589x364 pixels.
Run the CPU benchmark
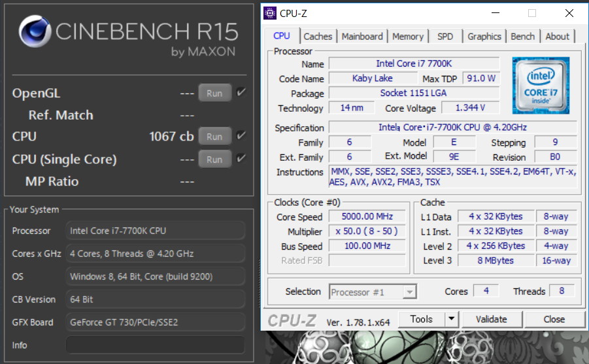point(214,137)
